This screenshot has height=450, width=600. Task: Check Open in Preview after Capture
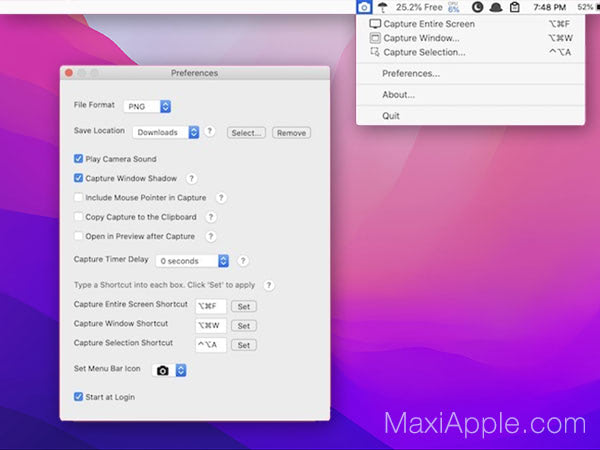point(78,236)
